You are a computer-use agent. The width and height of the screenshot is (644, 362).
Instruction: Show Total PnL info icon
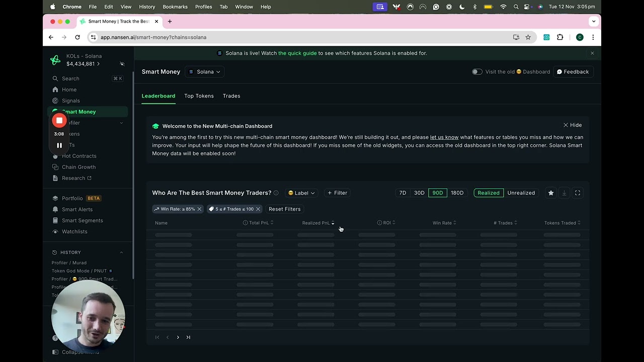coord(246,223)
